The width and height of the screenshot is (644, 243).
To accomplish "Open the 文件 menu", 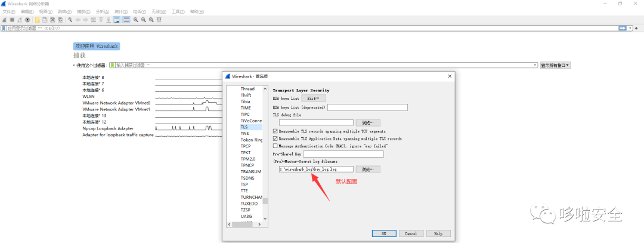I will click(x=9, y=11).
